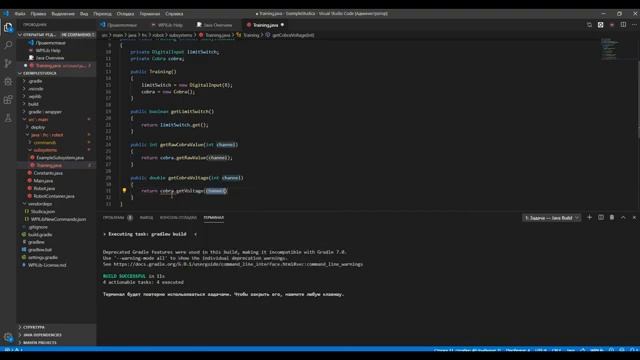Open the Source Control view
The width and height of the screenshot is (640, 360).
8,63
